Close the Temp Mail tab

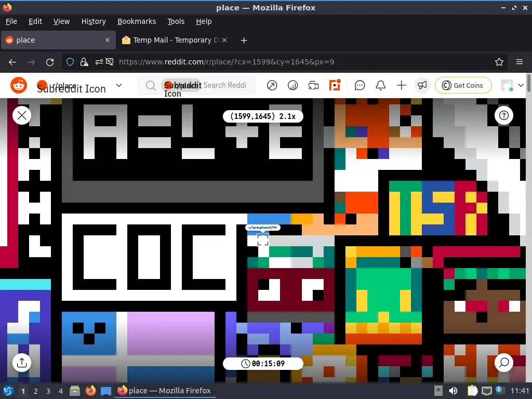click(224, 40)
